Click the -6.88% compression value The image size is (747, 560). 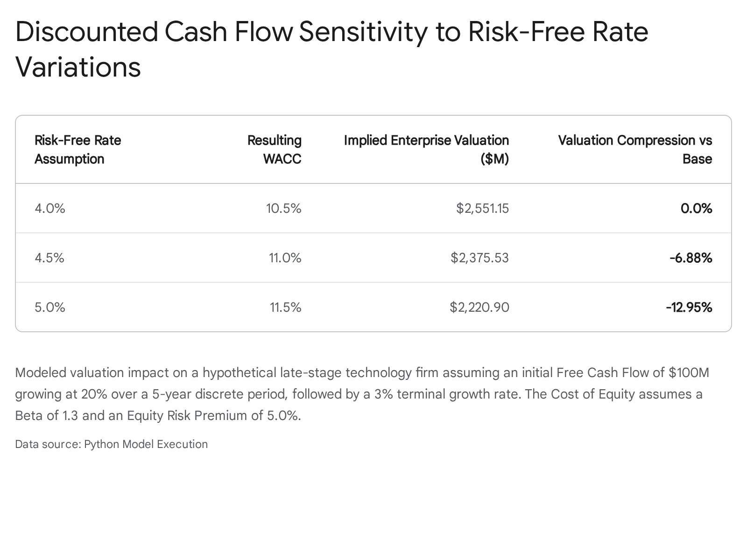(x=691, y=258)
